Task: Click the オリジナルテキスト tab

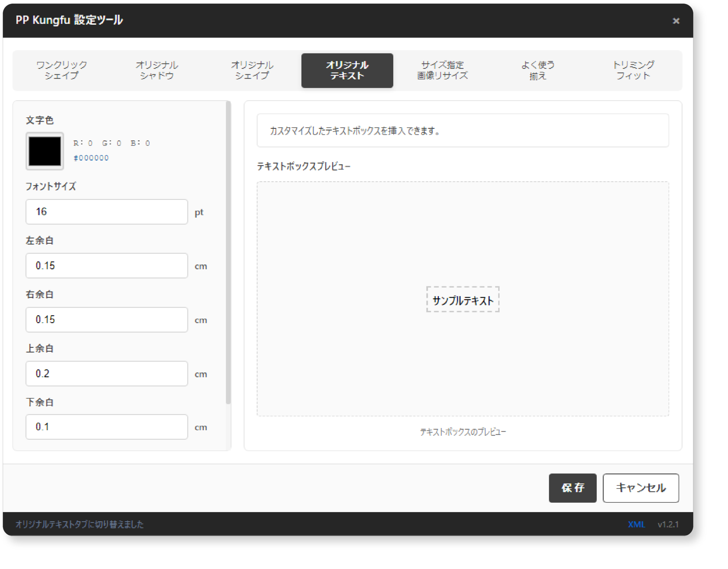Action: coord(347,70)
